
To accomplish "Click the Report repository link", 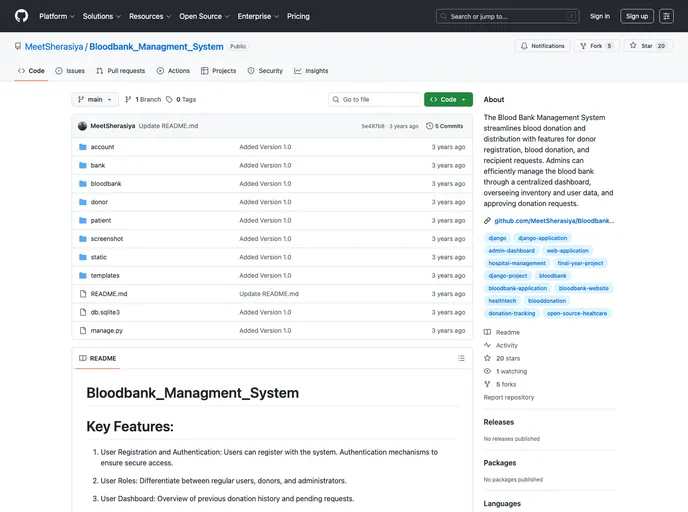I will click(509, 397).
